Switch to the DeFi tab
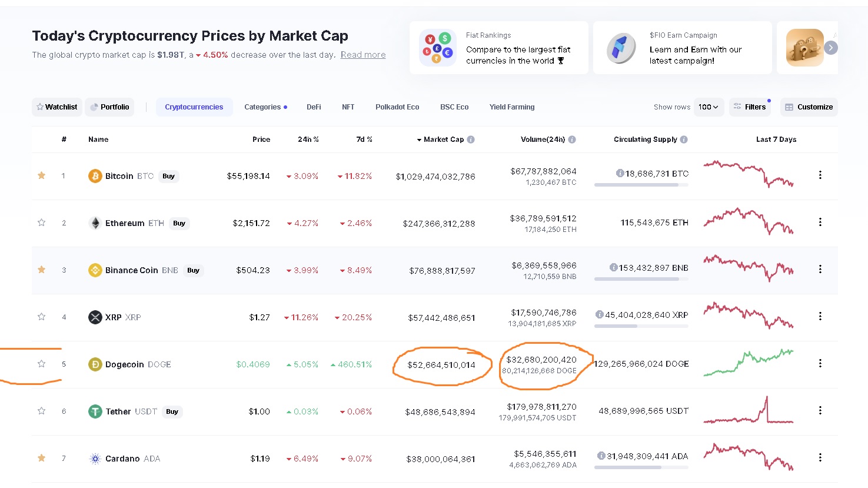Screen dimensions: 868x488 tap(314, 107)
